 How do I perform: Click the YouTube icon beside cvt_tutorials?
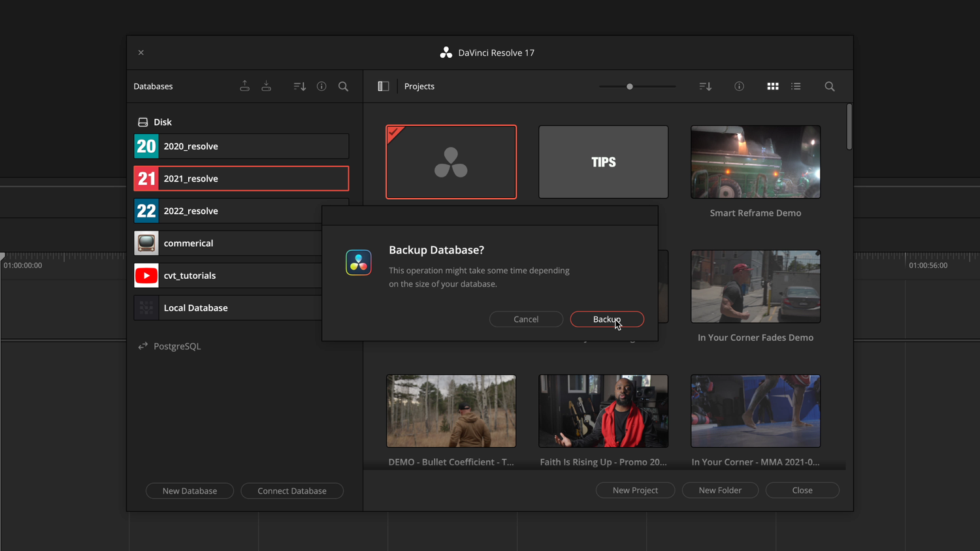point(146,275)
